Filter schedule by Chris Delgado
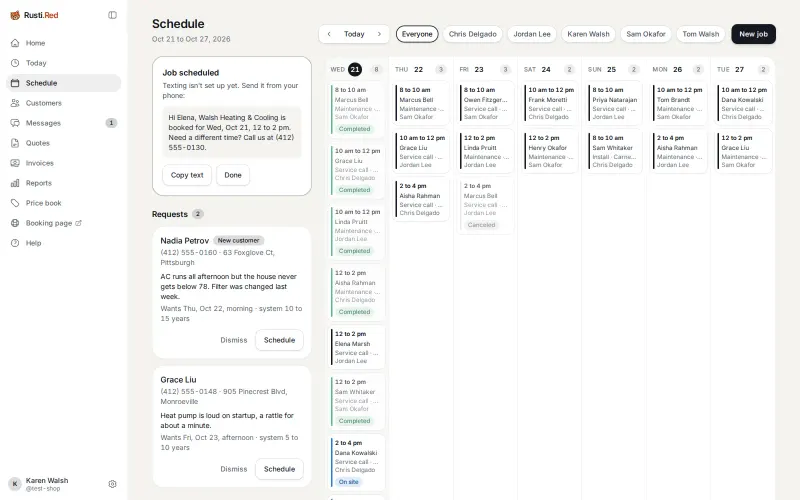 click(x=472, y=34)
